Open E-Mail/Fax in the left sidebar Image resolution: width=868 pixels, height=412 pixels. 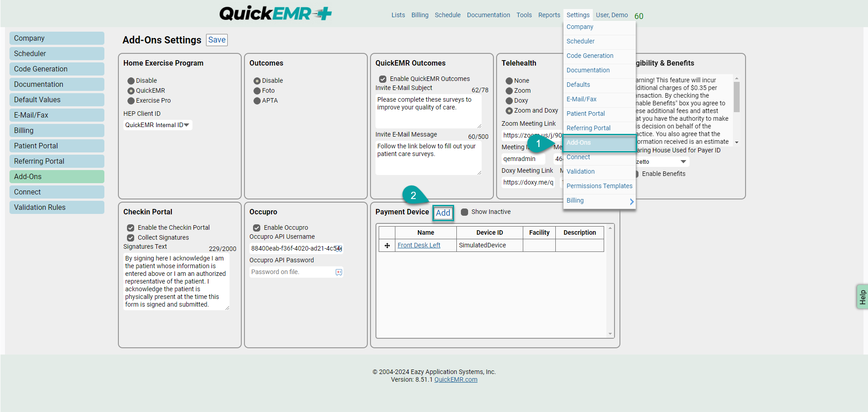pos(57,115)
